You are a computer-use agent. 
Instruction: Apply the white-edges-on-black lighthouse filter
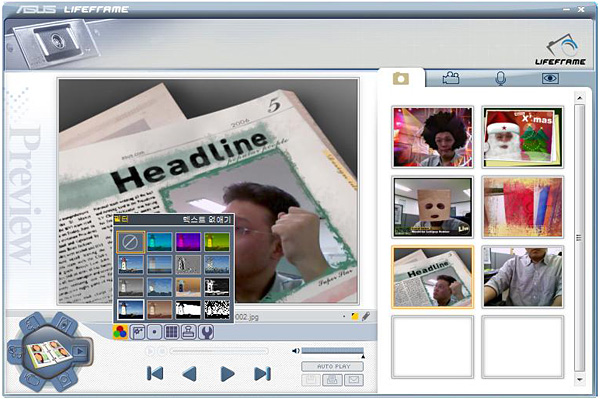(x=217, y=287)
